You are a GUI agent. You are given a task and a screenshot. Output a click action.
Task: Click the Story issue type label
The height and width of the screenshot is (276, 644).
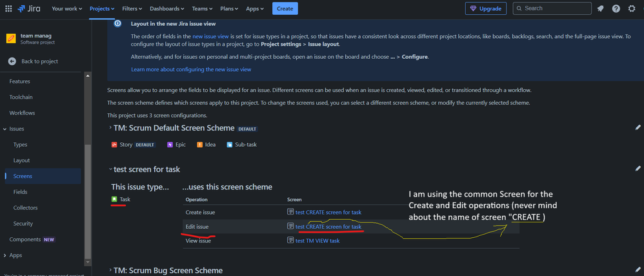[126, 145]
